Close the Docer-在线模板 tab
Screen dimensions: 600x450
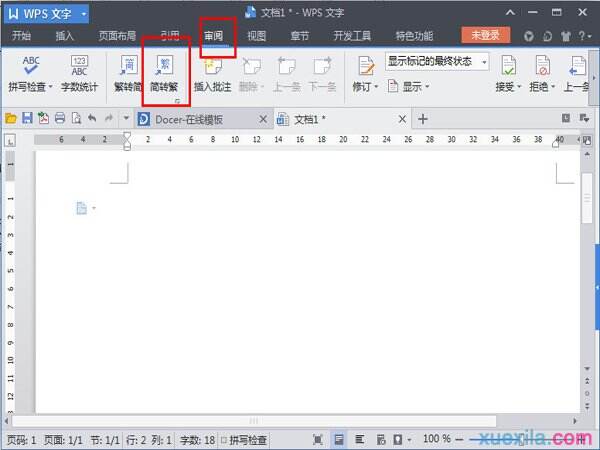(263, 119)
